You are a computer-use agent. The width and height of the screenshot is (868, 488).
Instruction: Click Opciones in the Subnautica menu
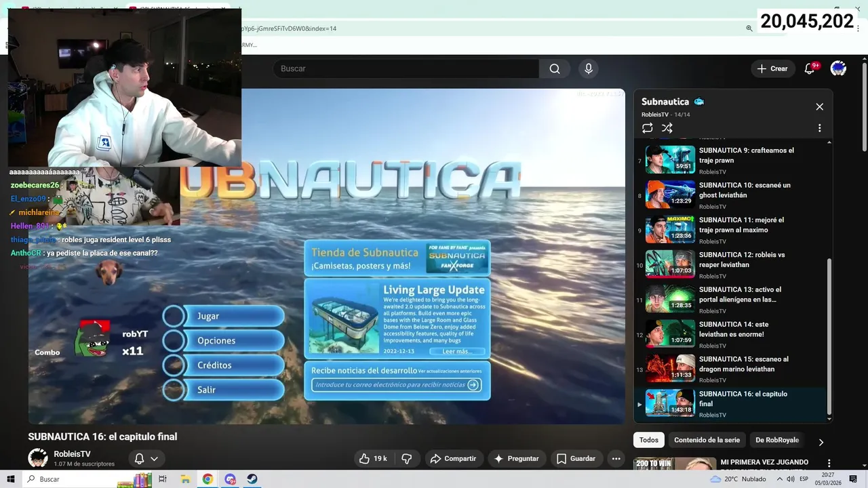pyautogui.click(x=224, y=340)
